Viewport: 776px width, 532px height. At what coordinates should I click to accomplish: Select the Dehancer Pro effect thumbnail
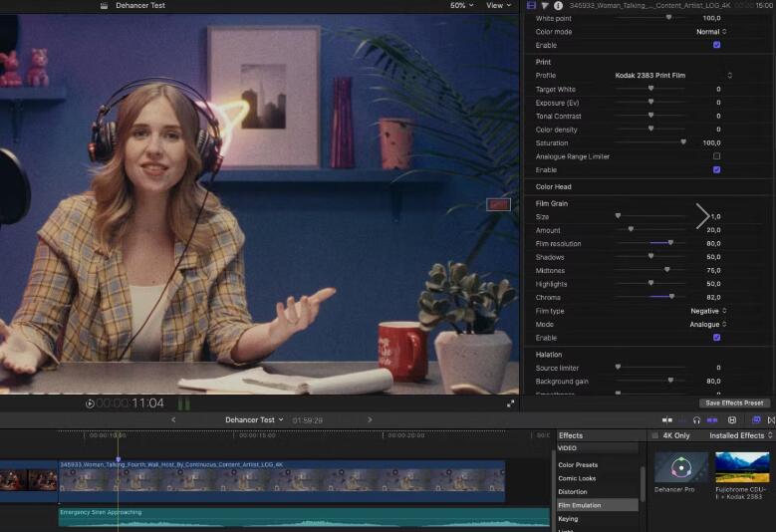[681, 467]
